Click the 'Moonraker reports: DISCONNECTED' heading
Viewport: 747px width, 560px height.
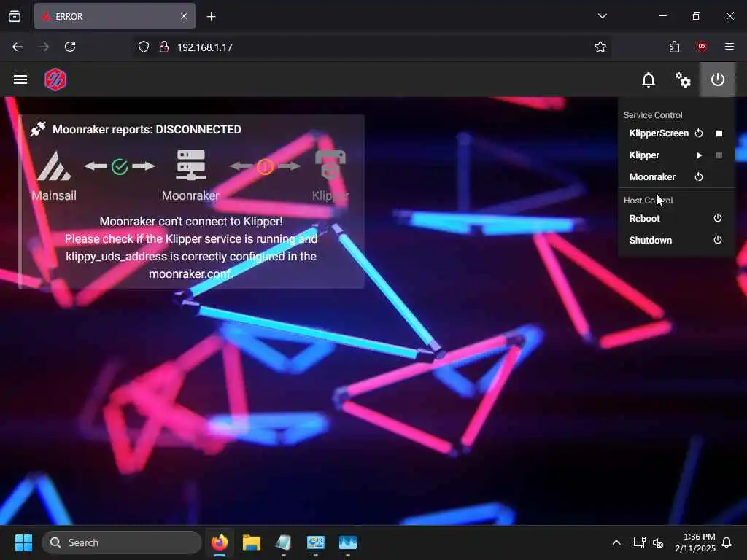pos(147,130)
